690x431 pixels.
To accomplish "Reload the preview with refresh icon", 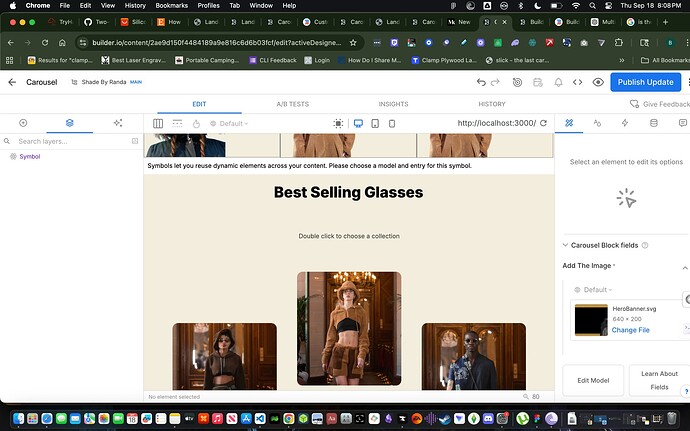I will coord(544,123).
